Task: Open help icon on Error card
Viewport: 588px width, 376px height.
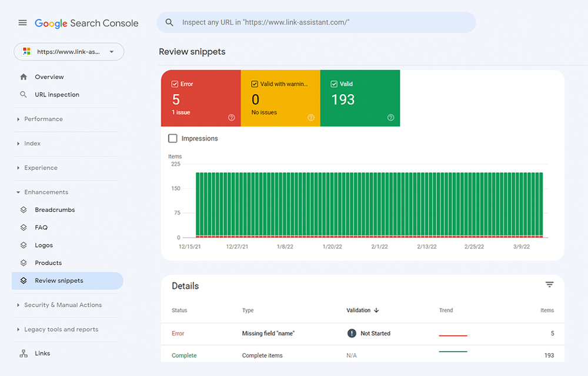Action: point(231,118)
